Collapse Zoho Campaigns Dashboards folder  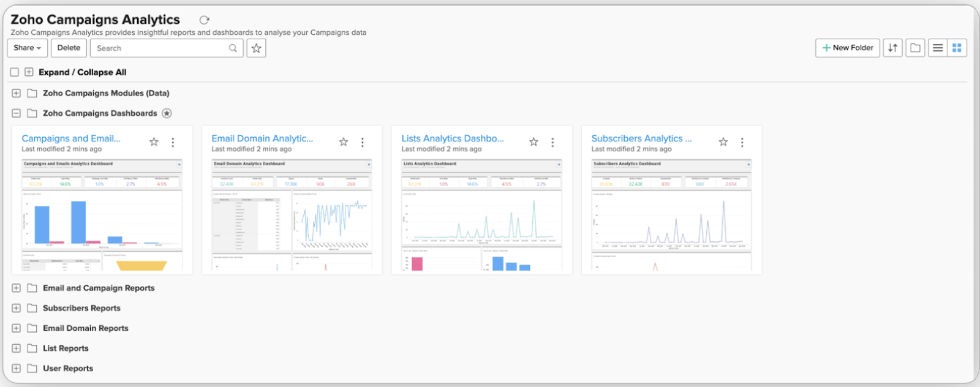[x=16, y=113]
